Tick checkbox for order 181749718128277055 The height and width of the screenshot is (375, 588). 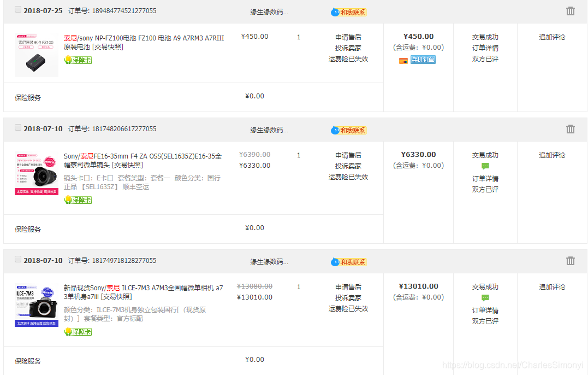18,259
